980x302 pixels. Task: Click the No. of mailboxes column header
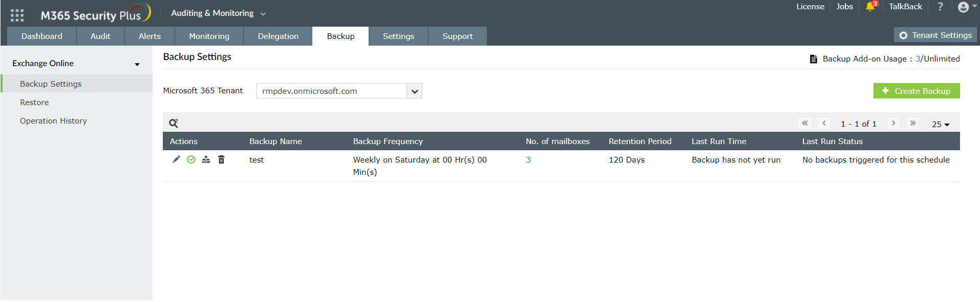[x=558, y=142]
